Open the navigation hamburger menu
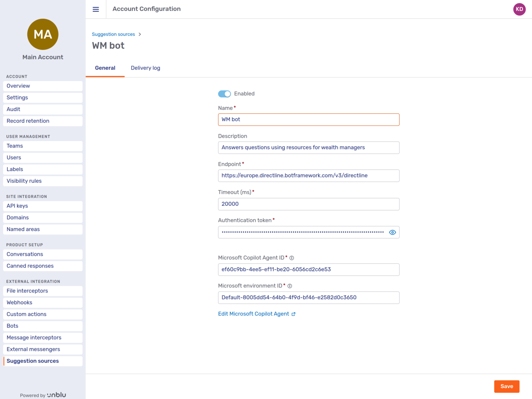532x399 pixels. (x=96, y=9)
